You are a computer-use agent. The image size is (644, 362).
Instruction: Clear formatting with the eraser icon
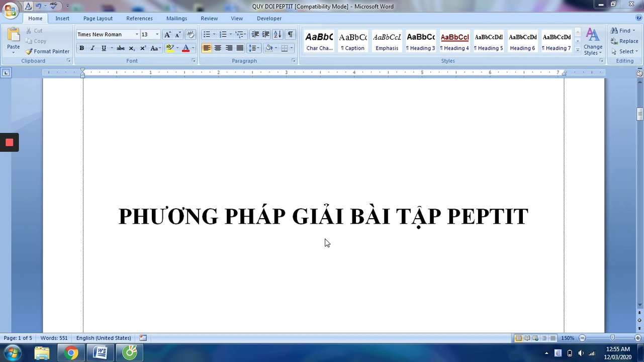pyautogui.click(x=191, y=34)
